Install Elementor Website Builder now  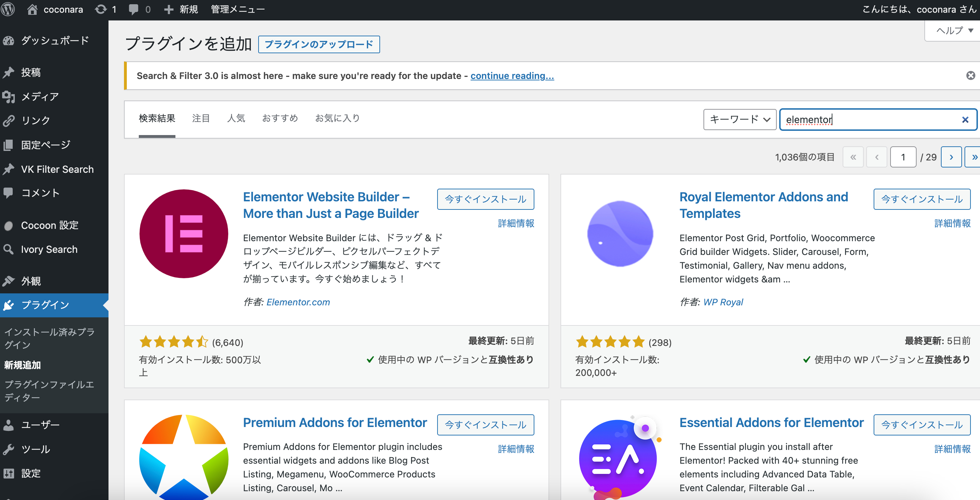[485, 199]
